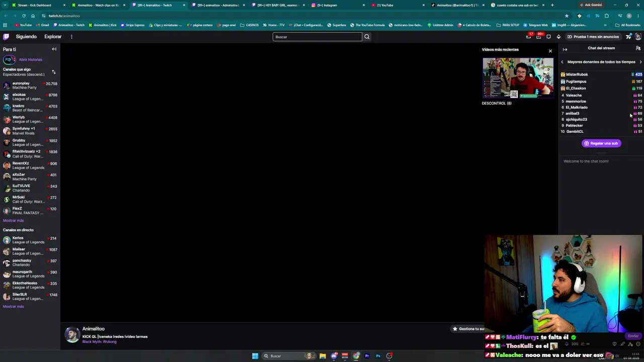Click Regalar una sub button

[x=601, y=143]
